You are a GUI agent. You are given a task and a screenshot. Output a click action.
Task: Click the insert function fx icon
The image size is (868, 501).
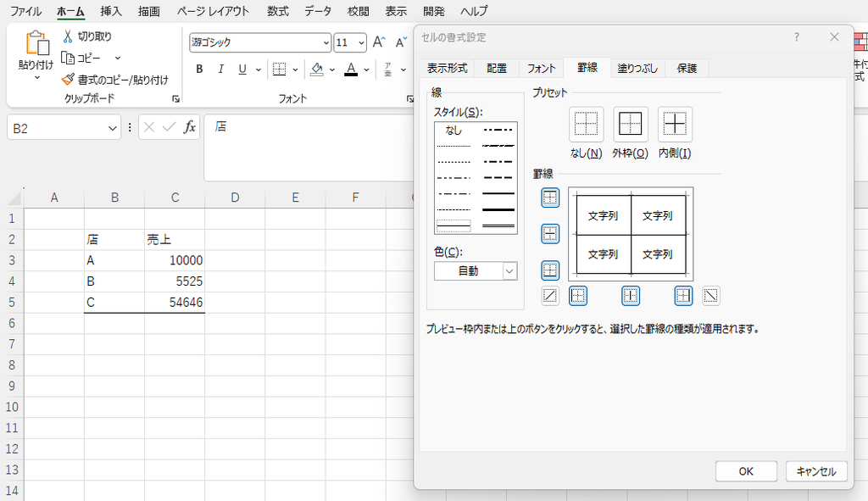(x=190, y=127)
